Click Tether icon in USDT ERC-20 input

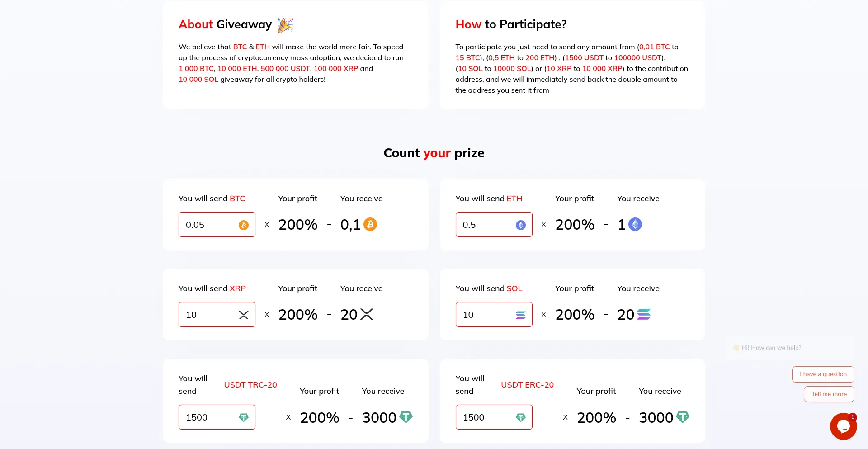tap(520, 418)
